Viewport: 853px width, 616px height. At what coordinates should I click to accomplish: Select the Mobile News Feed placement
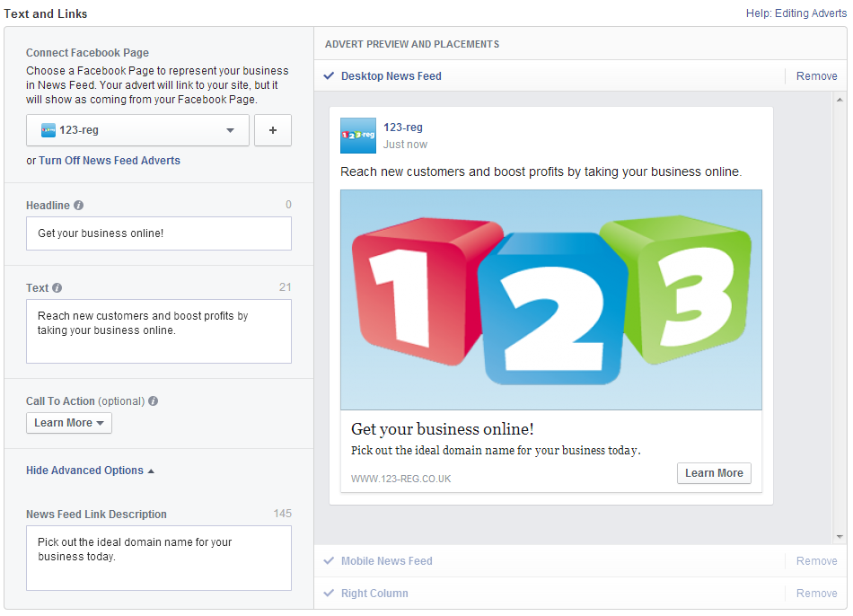[x=387, y=561]
